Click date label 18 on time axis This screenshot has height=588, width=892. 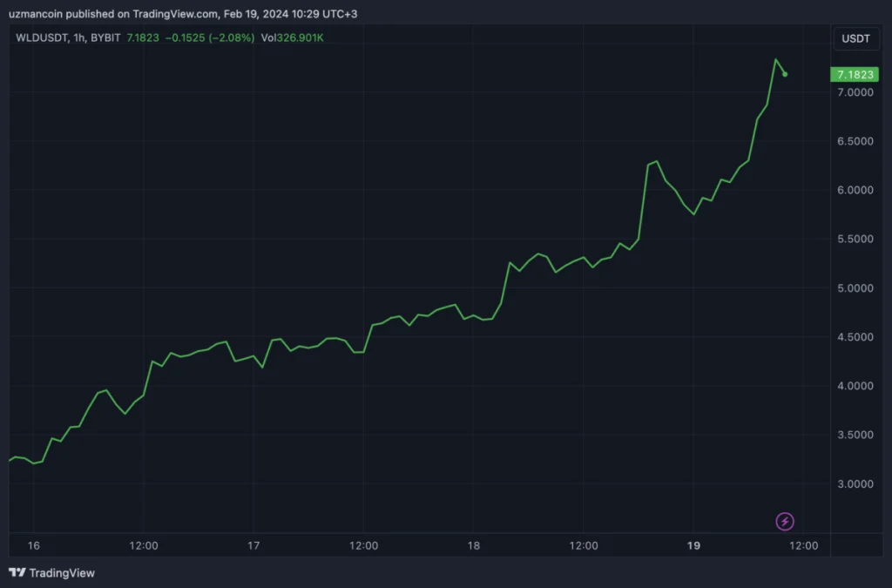[474, 546]
